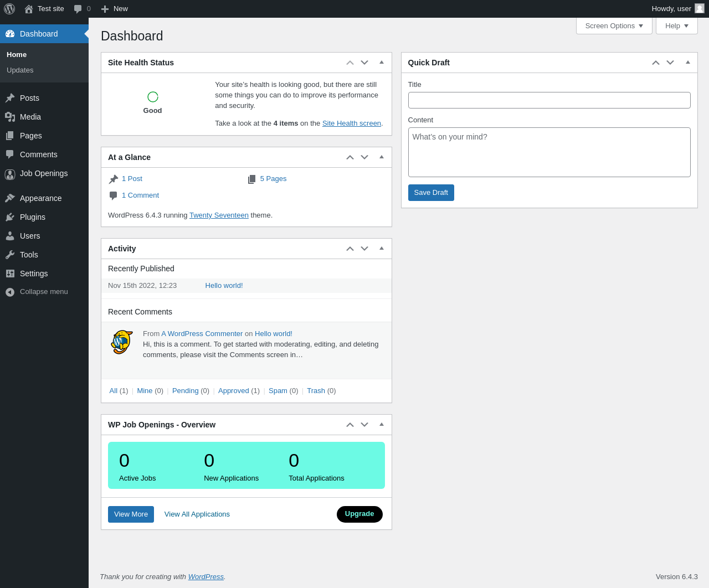Toggle the Site Health Status panel
Viewport: 709px width, 588px height.
coord(382,63)
